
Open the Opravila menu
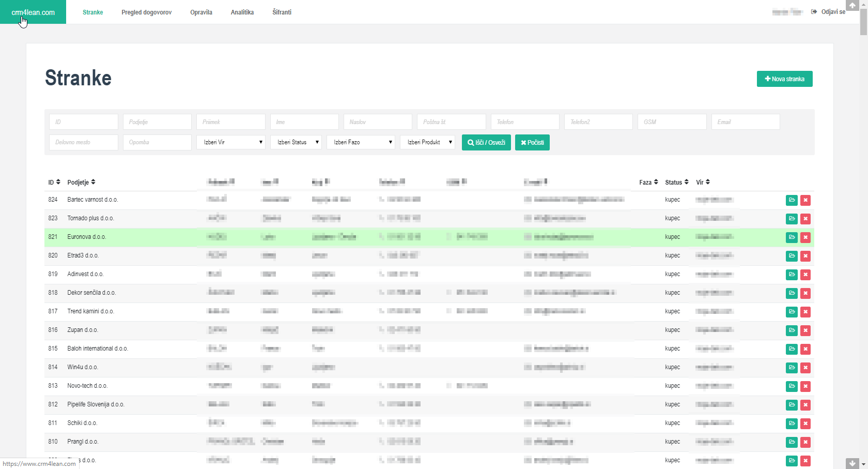point(201,12)
